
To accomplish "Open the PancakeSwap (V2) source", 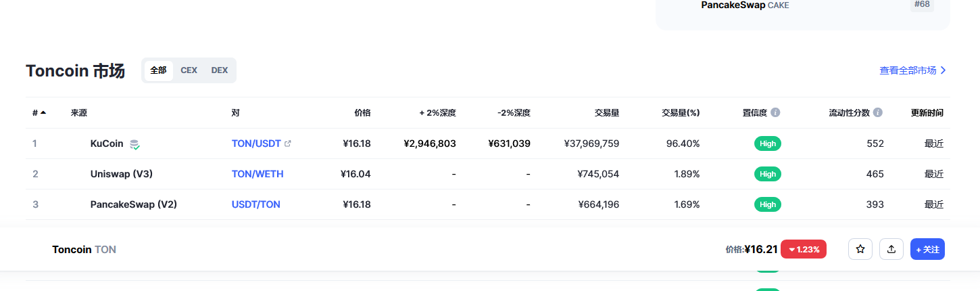I will point(134,204).
